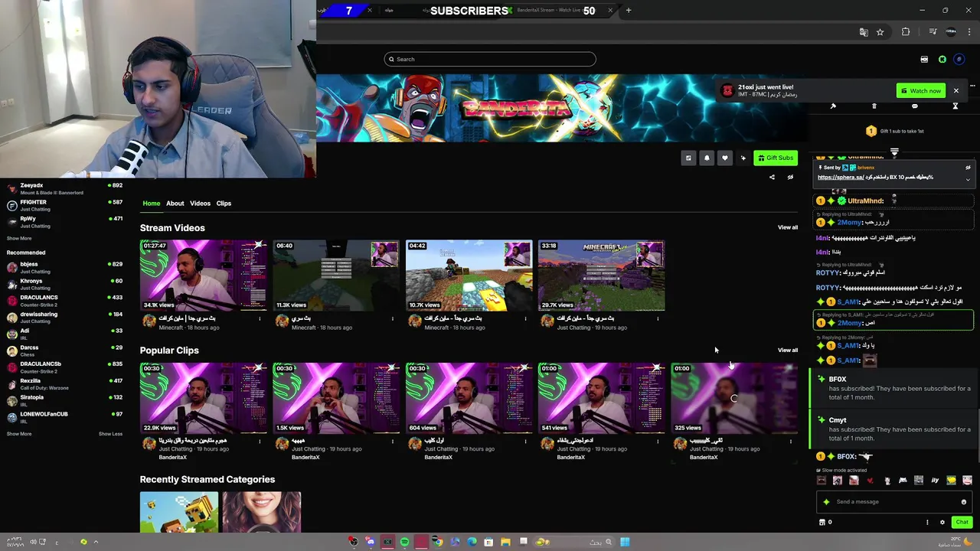Switch to the Clips tab
The image size is (980, 551).
point(224,204)
